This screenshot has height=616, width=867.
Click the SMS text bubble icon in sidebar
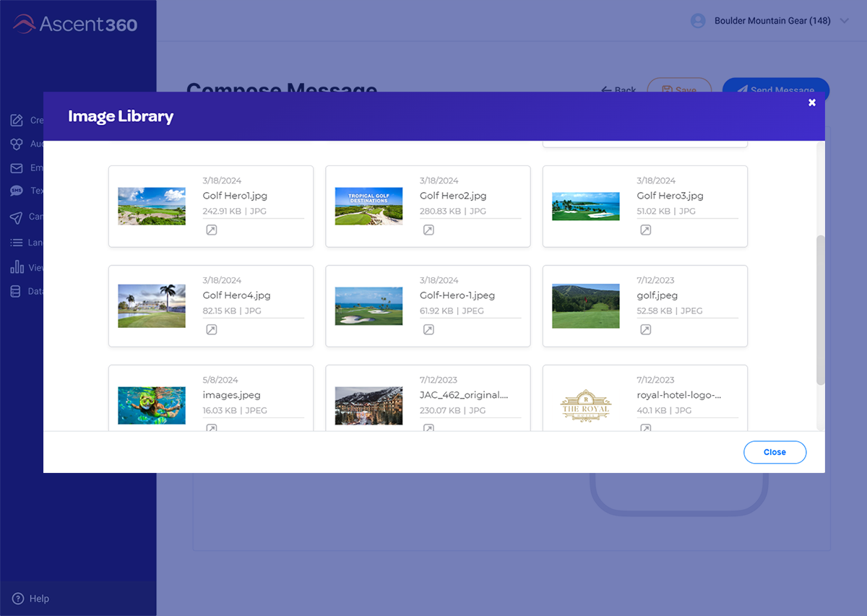tap(16, 191)
